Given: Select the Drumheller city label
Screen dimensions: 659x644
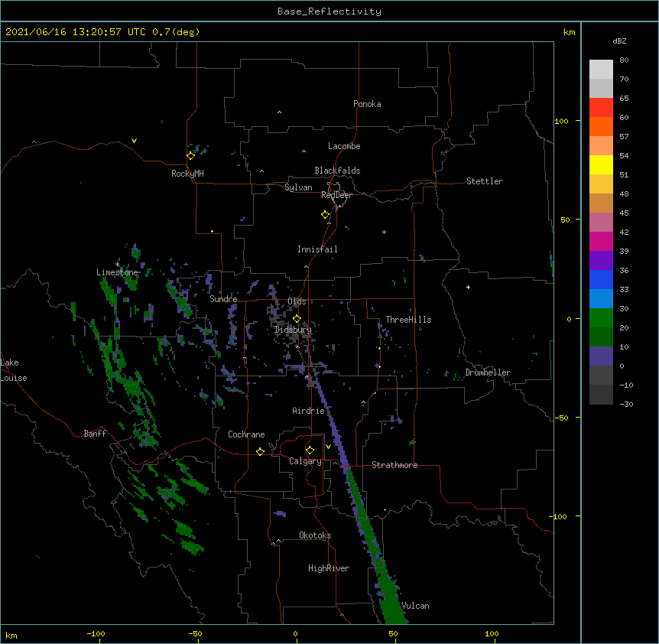Looking at the screenshot, I should coord(488,372).
